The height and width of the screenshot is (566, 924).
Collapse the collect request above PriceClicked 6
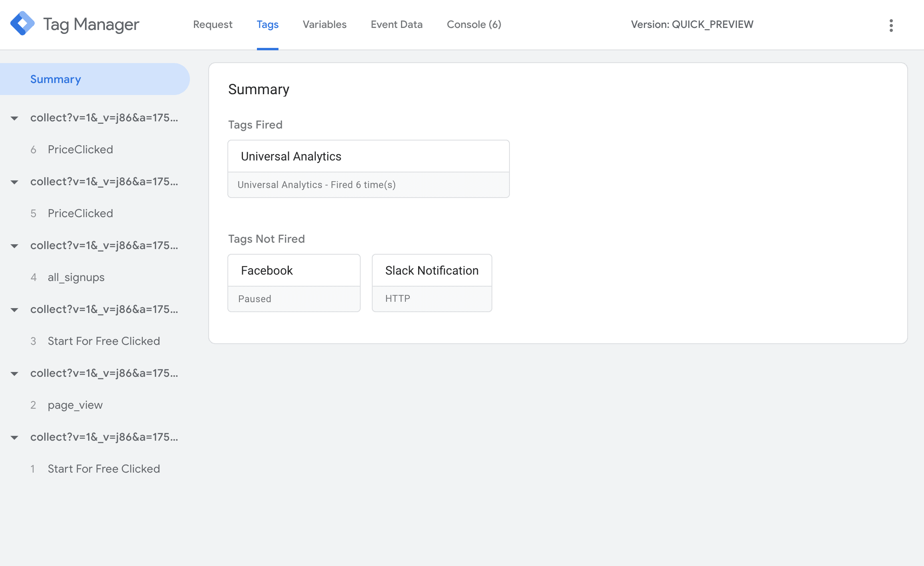click(x=14, y=118)
